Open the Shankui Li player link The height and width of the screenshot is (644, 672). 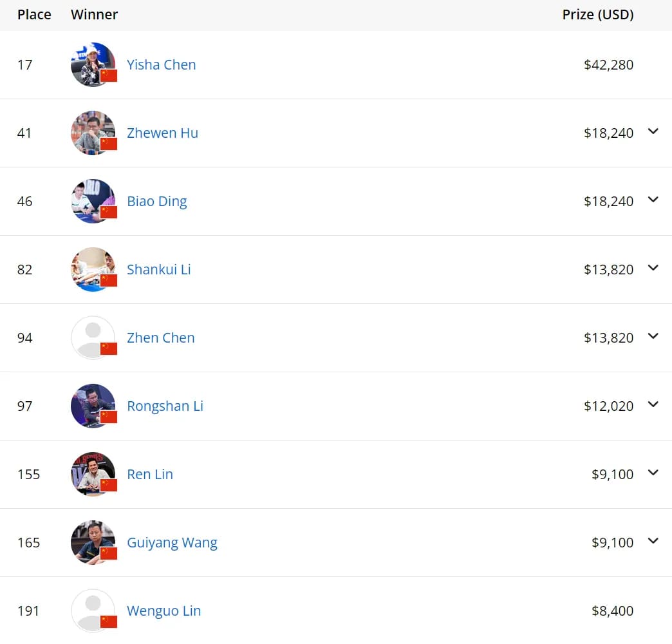[x=159, y=269]
